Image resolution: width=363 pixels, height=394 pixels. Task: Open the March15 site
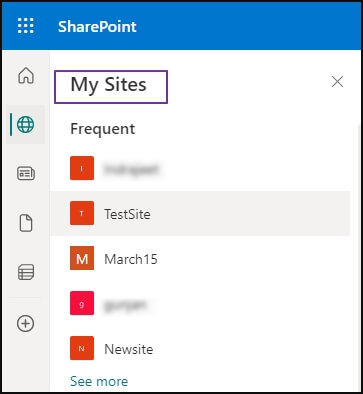pyautogui.click(x=200, y=259)
